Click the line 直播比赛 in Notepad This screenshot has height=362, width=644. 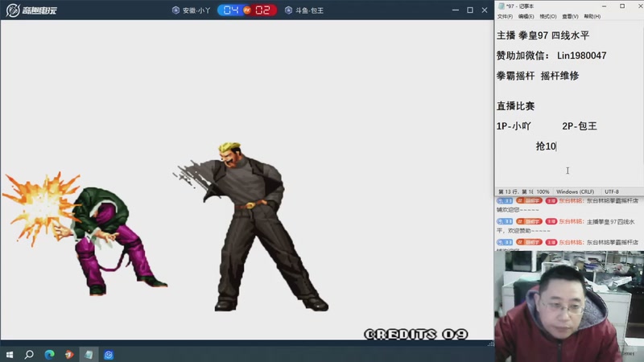[515, 106]
